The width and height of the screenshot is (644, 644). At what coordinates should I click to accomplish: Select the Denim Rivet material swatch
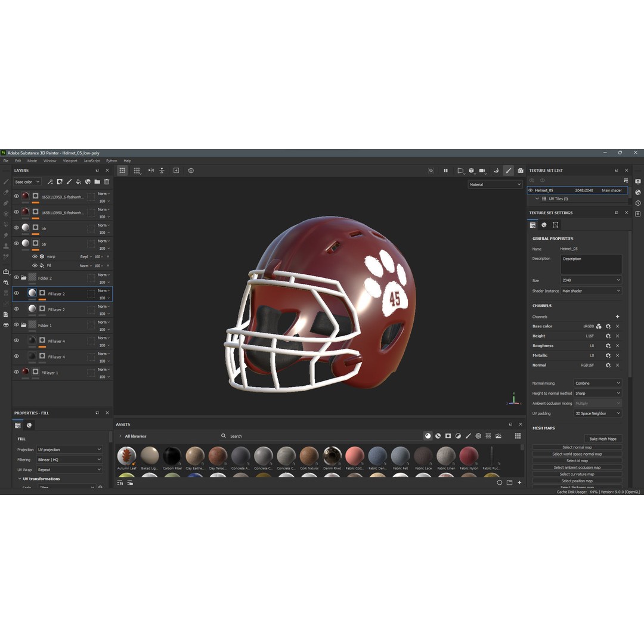click(x=332, y=455)
